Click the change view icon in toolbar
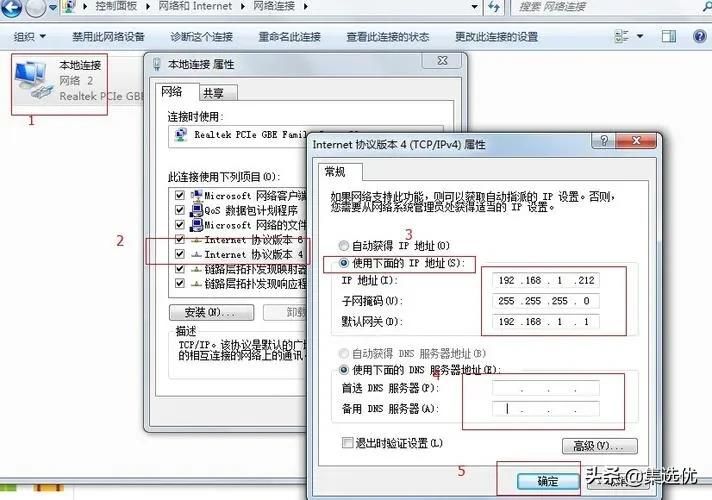Viewport: 712px width, 500px height. (x=622, y=36)
